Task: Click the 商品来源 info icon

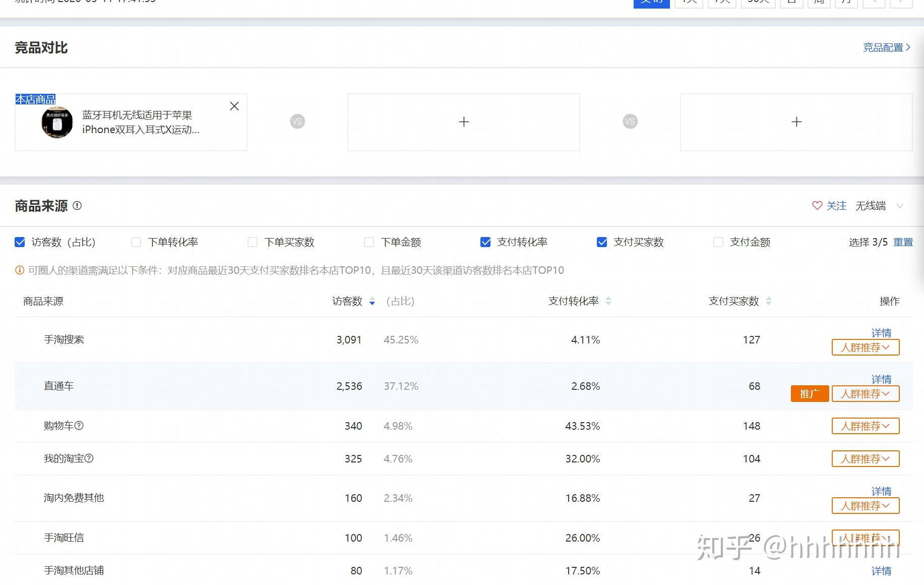Action: (x=77, y=206)
